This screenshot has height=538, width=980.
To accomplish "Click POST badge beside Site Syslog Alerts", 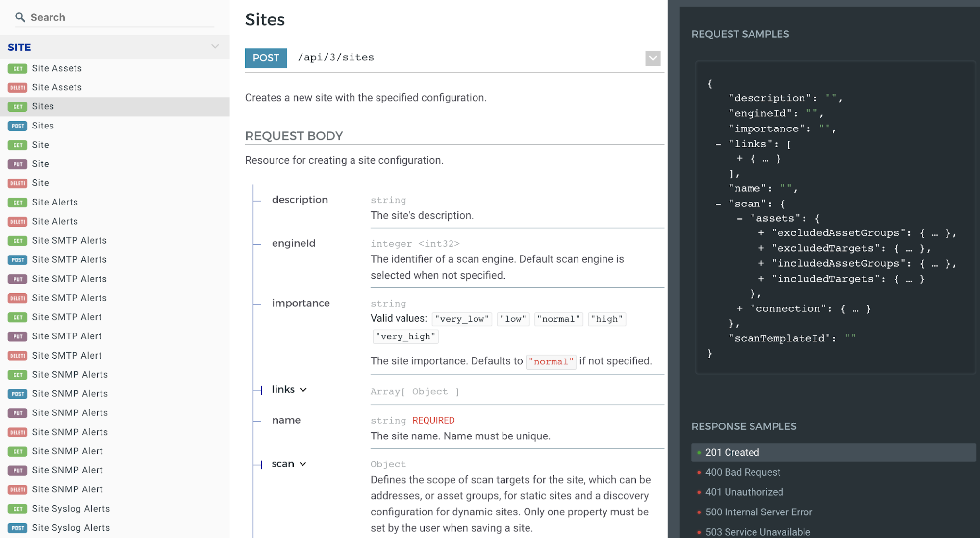I will click(18, 528).
